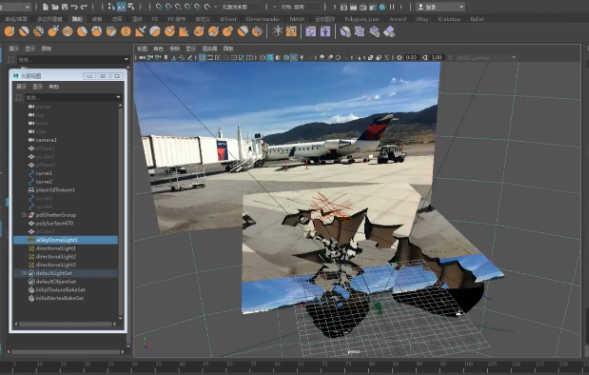The height and width of the screenshot is (375, 589).
Task: Toggle the select camera viewport icon
Action: coord(142,57)
